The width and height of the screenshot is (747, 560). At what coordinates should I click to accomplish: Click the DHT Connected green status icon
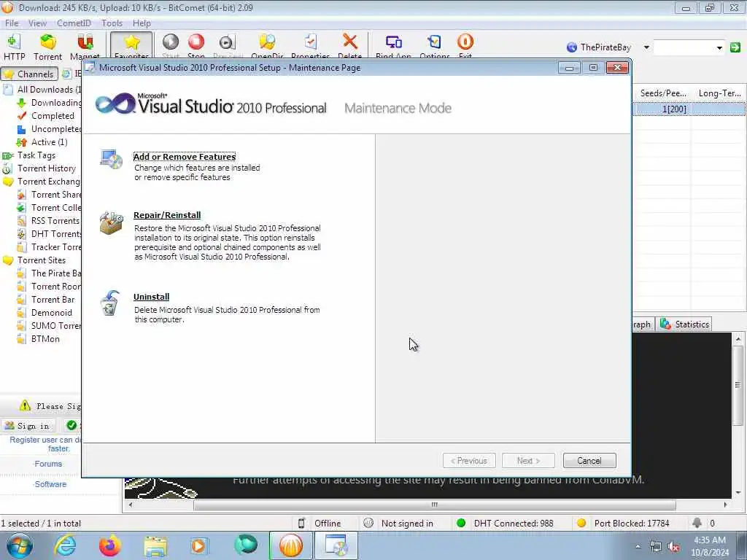[461, 523]
